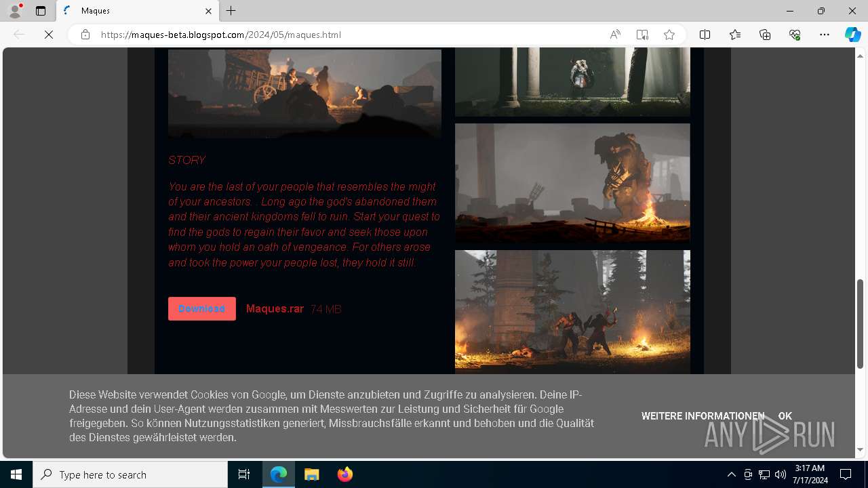Enter Immersive Reader icon

[x=642, y=35]
